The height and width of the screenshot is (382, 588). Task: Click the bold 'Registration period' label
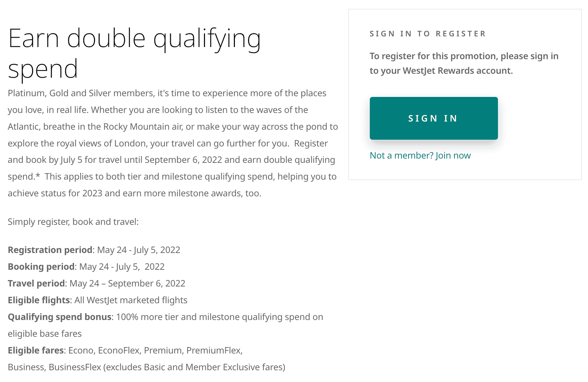(x=50, y=250)
